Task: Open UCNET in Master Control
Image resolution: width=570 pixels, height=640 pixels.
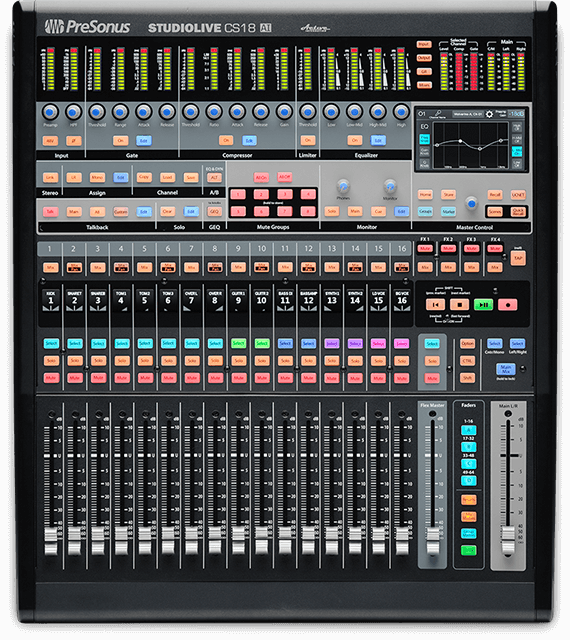Action: 518,195
